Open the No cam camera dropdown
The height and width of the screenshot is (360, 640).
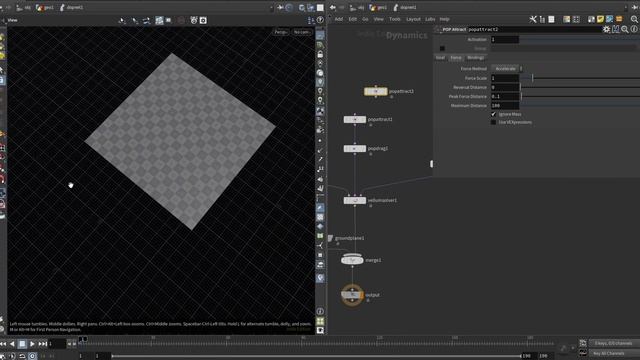point(302,32)
